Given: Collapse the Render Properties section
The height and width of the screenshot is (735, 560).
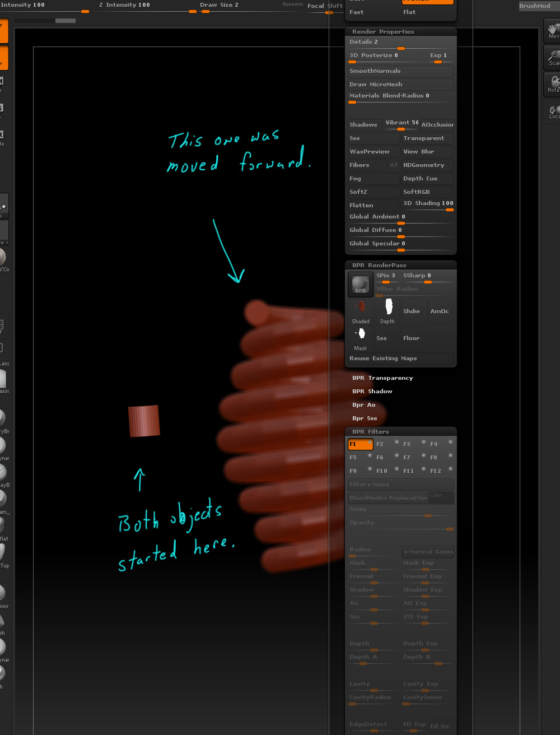Looking at the screenshot, I should tap(383, 32).
